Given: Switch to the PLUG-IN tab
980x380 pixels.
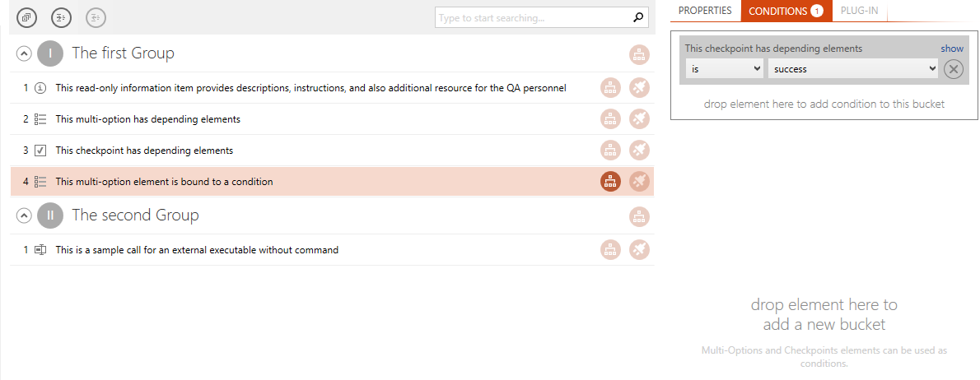Looking at the screenshot, I should pos(860,11).
